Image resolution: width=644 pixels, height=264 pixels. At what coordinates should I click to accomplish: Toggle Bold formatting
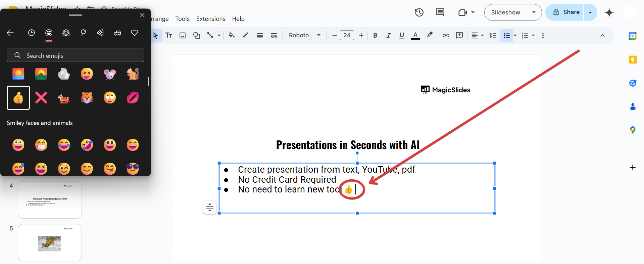375,35
